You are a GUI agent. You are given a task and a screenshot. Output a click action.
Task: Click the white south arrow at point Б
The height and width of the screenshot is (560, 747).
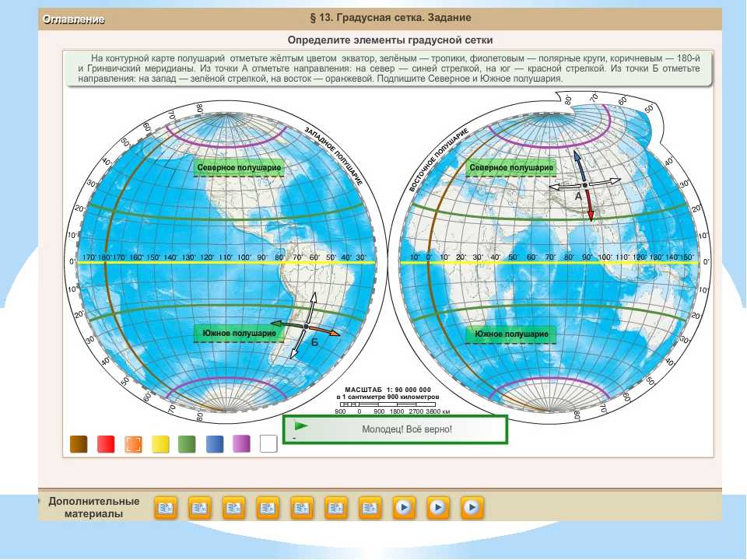(x=298, y=344)
